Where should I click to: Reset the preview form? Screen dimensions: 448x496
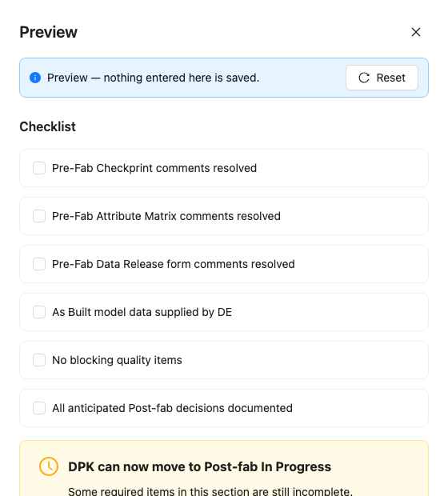pos(382,78)
